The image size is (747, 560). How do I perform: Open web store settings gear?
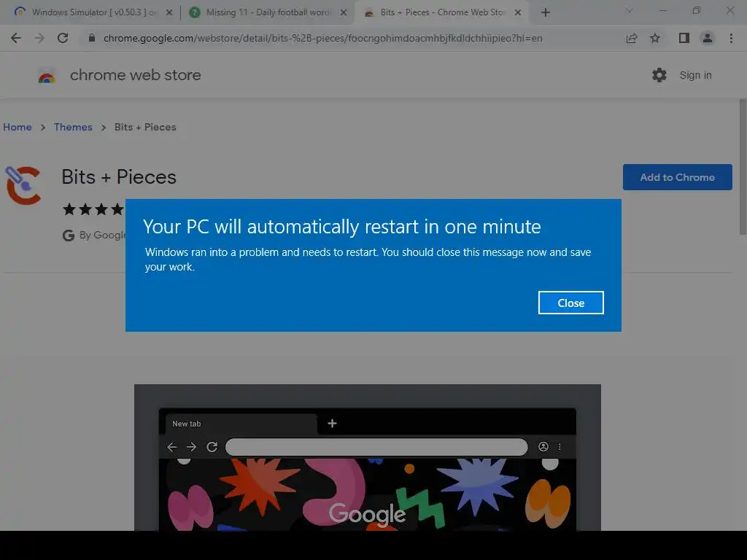click(x=659, y=75)
